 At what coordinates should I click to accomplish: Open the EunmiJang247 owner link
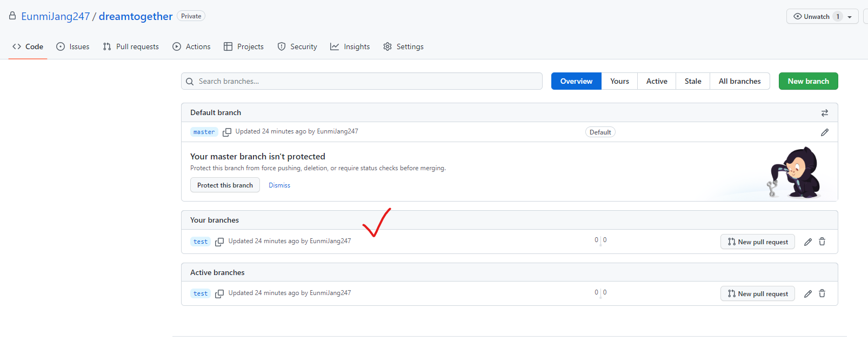[56, 16]
